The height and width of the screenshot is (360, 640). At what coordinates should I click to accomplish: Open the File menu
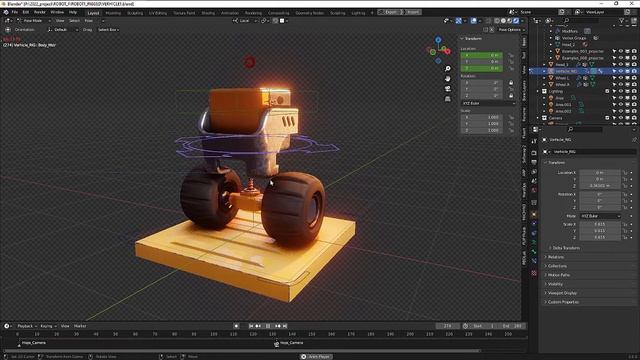coord(15,12)
